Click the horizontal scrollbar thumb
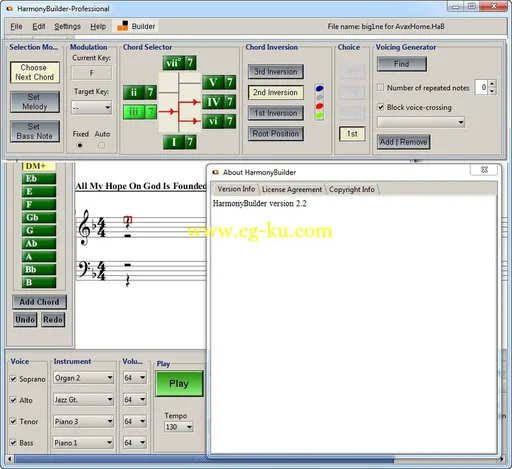 coord(204,460)
